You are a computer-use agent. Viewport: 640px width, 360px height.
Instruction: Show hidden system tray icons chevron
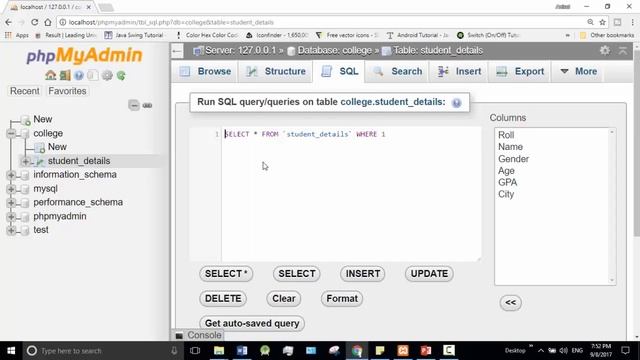(x=540, y=351)
